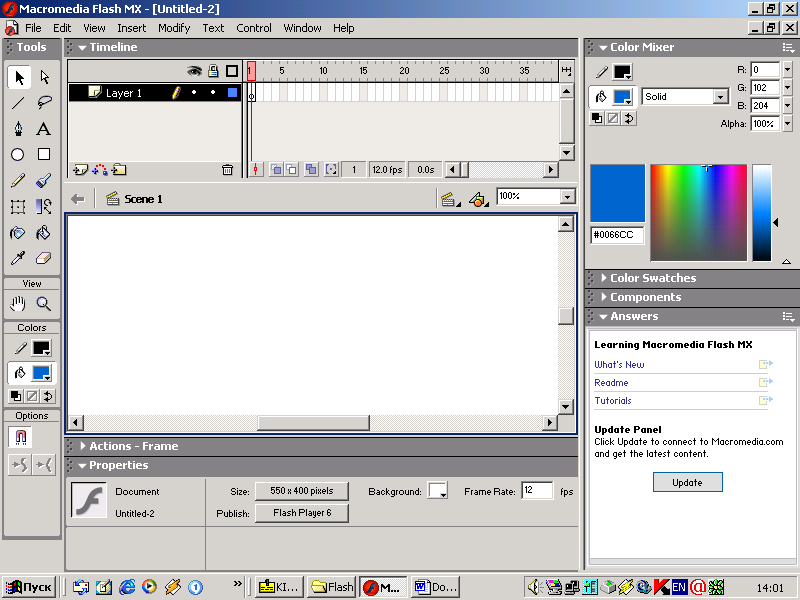
Task: Select the Pencil tool
Action: click(x=18, y=180)
